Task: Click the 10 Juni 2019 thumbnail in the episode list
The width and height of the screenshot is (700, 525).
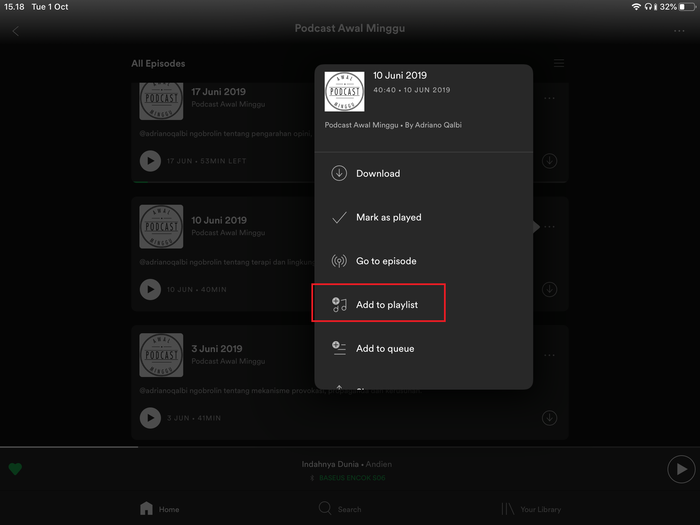Action: (x=161, y=226)
